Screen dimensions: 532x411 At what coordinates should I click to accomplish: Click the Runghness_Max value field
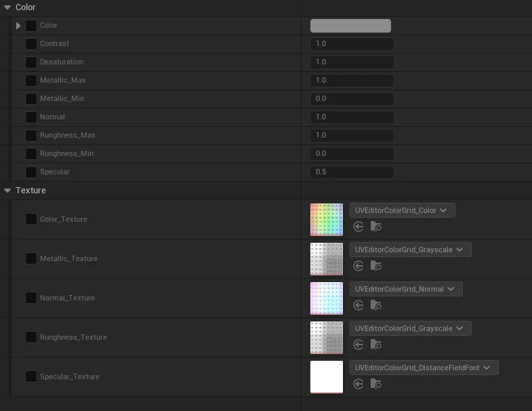352,136
